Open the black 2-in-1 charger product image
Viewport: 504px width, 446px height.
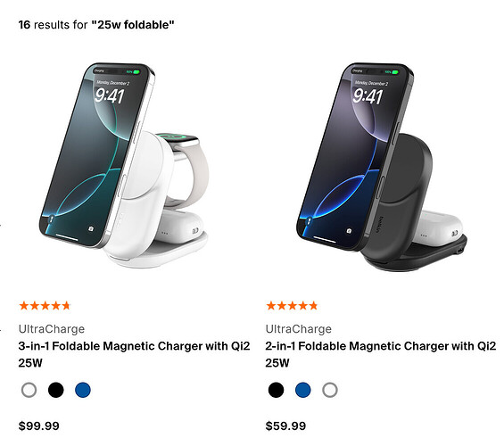pyautogui.click(x=382, y=167)
